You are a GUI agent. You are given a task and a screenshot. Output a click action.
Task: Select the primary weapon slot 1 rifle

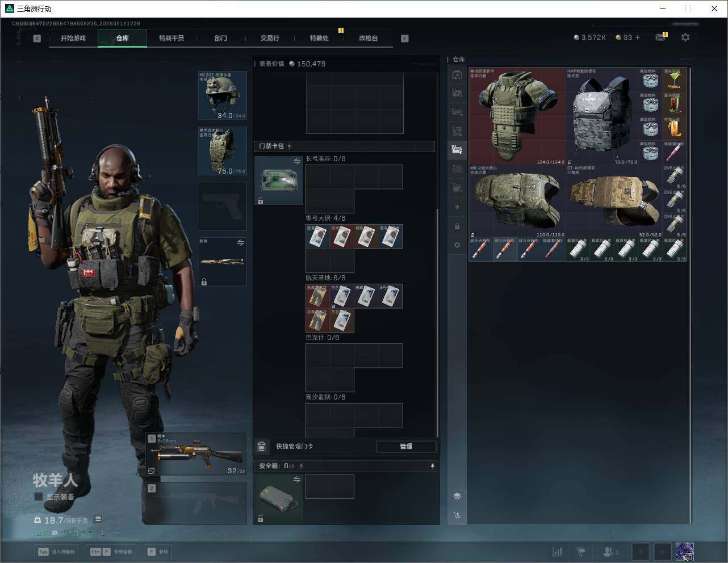click(x=196, y=455)
